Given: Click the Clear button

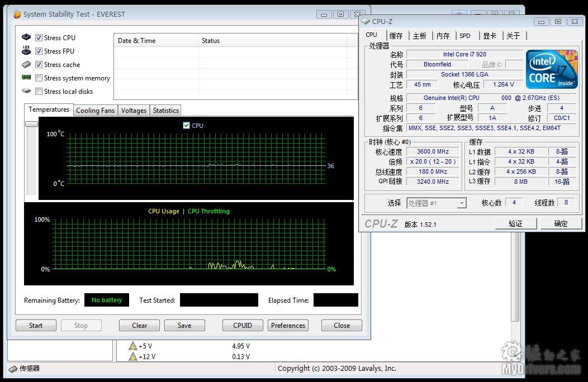Looking at the screenshot, I should click(140, 326).
